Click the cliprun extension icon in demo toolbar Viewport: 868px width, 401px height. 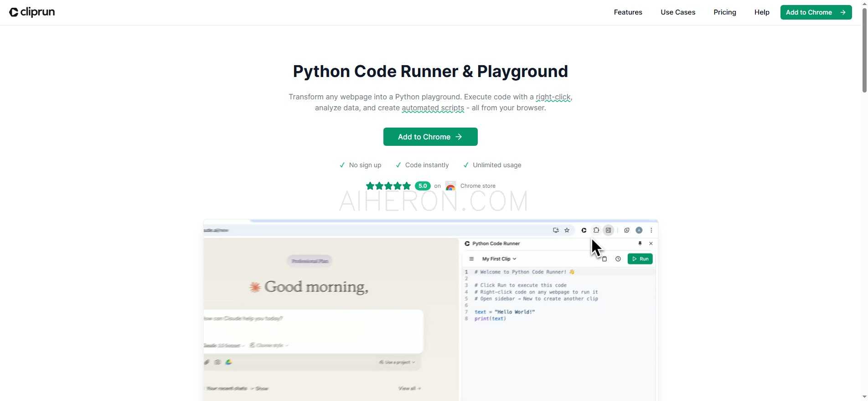coord(584,231)
